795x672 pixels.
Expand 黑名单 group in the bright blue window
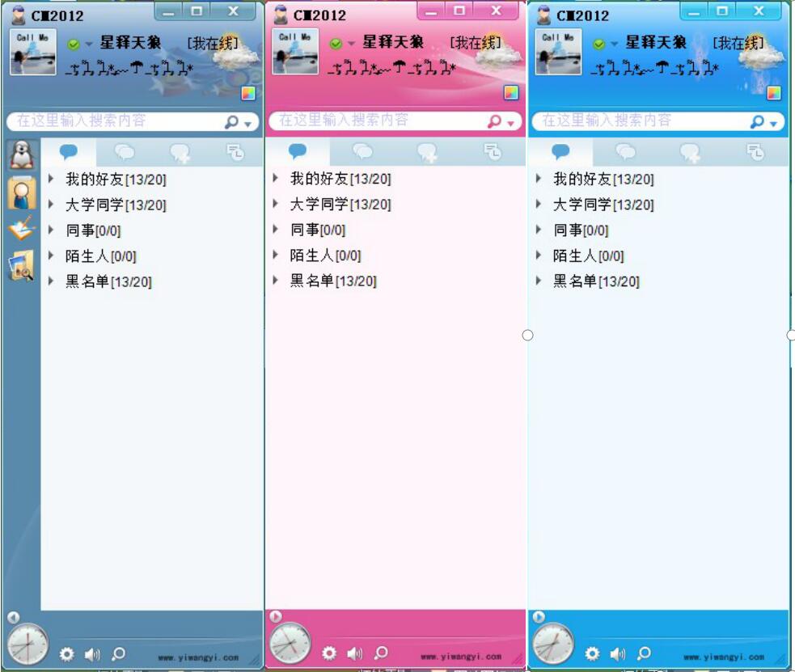(539, 281)
